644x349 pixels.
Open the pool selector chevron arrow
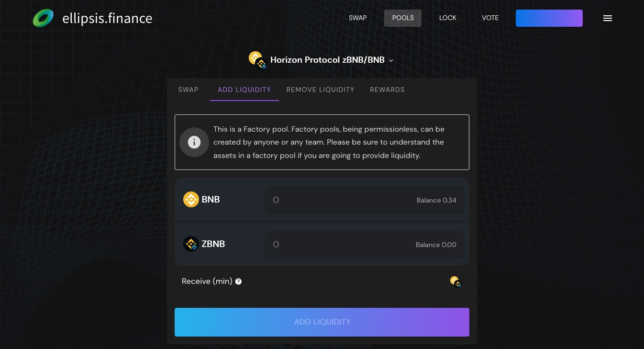[391, 61]
